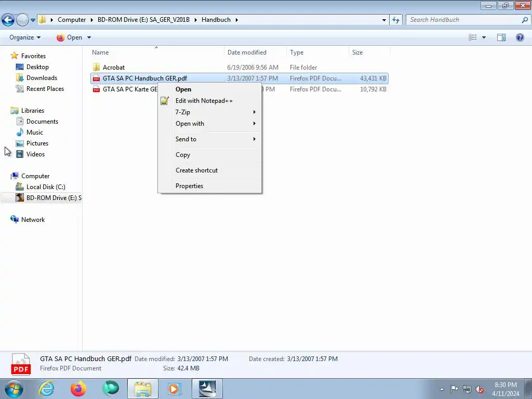Click the Back navigation arrow
The image size is (532, 399).
pyautogui.click(x=8, y=20)
